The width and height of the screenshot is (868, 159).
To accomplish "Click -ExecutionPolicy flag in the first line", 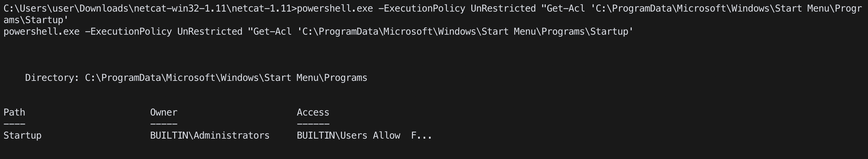I will pyautogui.click(x=422, y=8).
